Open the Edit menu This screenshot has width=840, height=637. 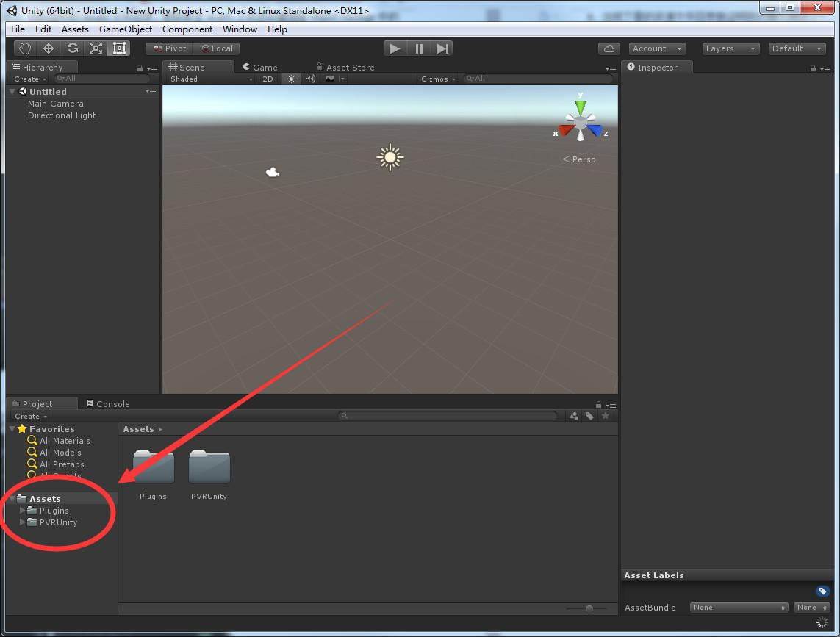coord(43,29)
